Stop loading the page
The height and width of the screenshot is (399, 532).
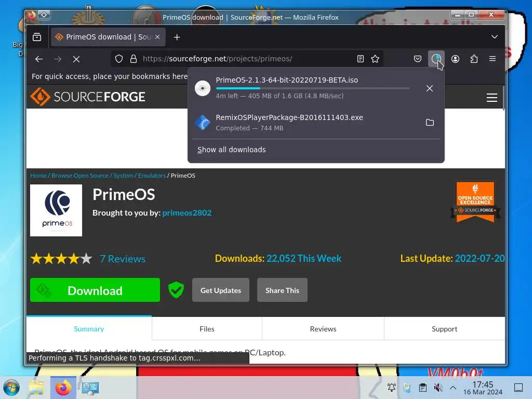(x=76, y=59)
